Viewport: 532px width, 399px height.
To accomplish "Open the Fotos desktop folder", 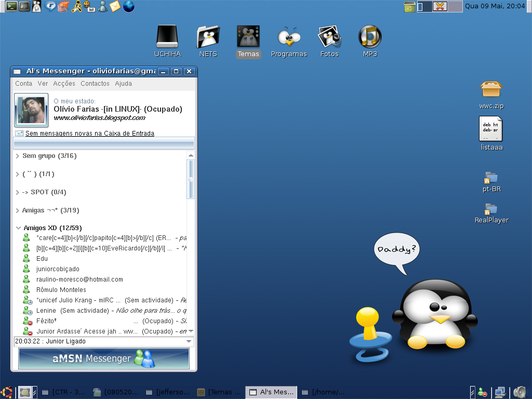I will [329, 41].
